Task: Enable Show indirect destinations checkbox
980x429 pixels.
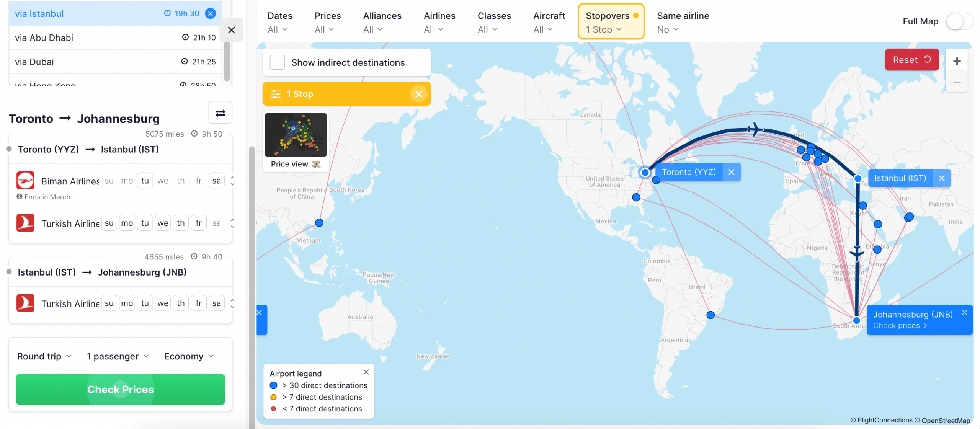Action: 277,62
